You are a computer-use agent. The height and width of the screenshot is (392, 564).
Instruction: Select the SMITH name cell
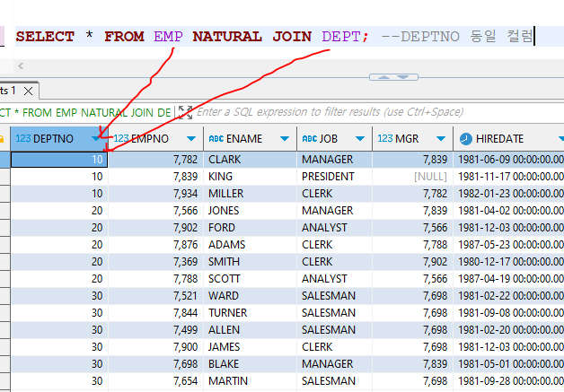tap(250, 262)
